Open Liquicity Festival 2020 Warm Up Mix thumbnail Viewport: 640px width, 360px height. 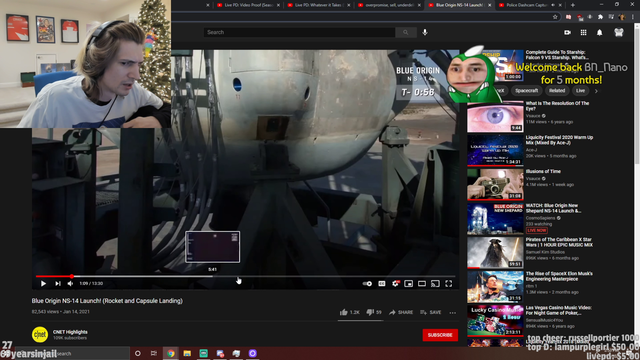tap(495, 151)
